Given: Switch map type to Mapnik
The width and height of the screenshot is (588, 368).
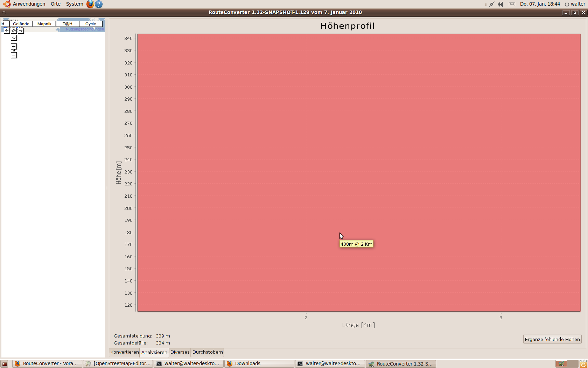Looking at the screenshot, I should tap(44, 24).
